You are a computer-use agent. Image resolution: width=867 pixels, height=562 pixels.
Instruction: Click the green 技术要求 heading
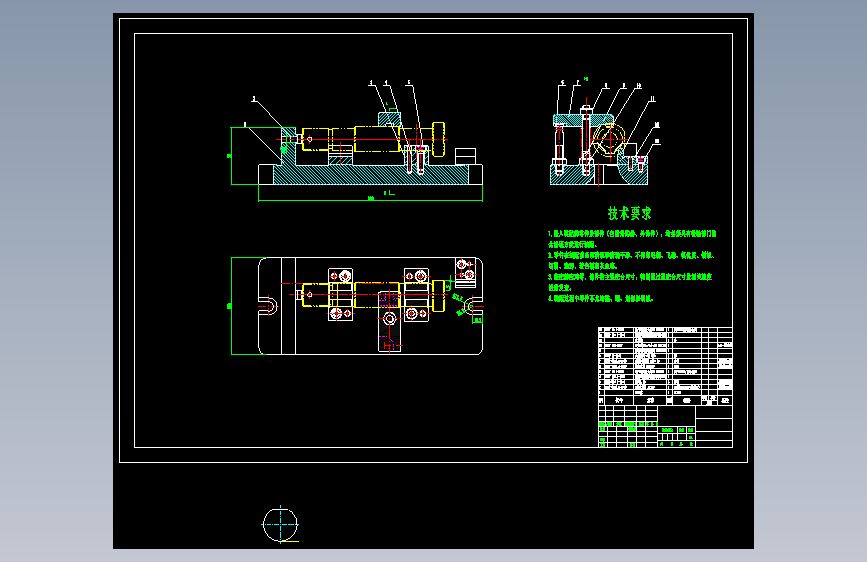point(629,213)
